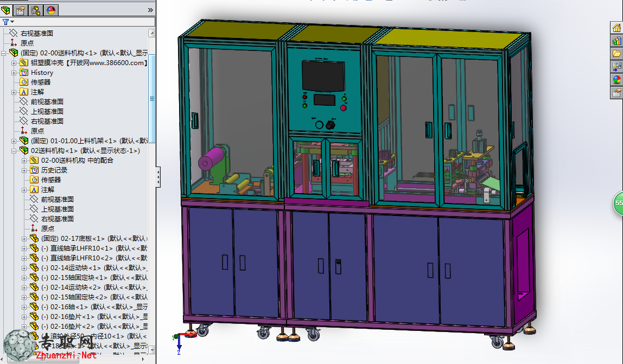Viewport: 623px width, 364px height.
Task: Click the 02-15轴固定块<1> part icon
Action: [34, 277]
